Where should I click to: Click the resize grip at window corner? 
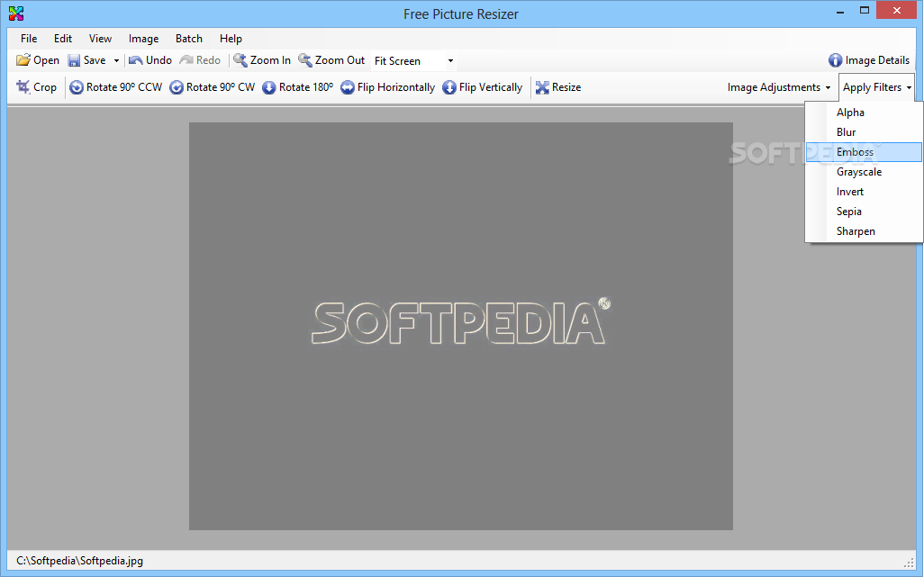tap(909, 562)
